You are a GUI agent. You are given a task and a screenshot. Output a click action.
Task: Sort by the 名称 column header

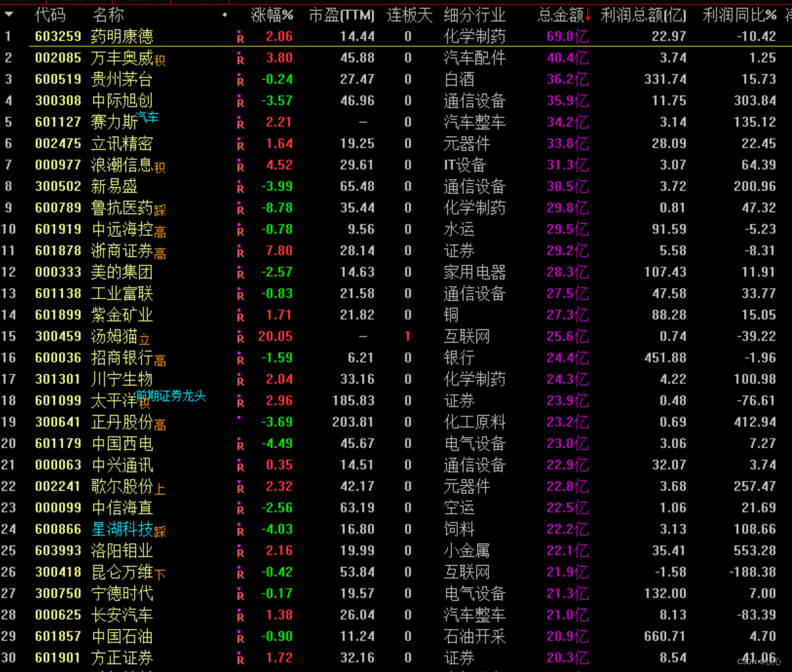pos(108,15)
